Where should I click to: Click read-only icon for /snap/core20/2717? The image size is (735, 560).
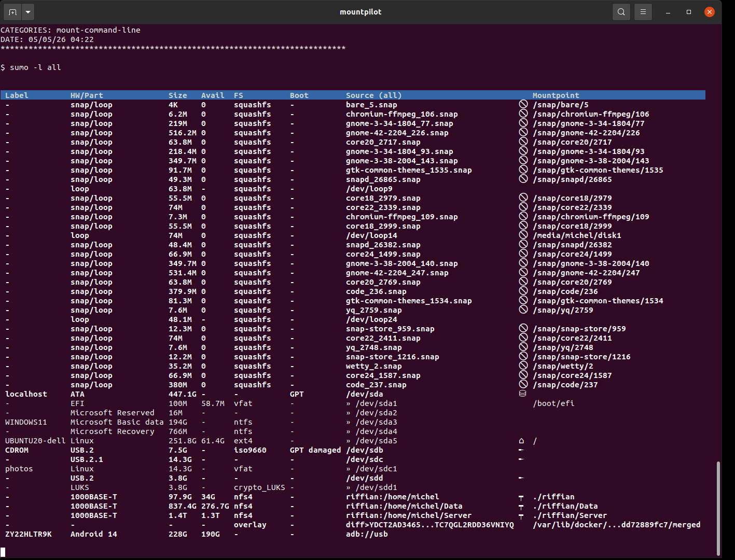pyautogui.click(x=523, y=142)
